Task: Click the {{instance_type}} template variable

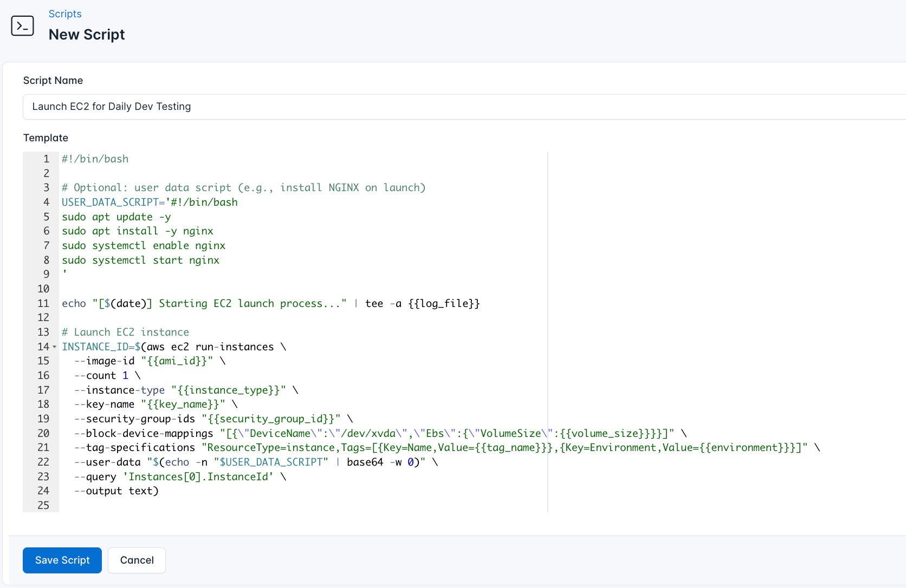Action: pyautogui.click(x=228, y=390)
